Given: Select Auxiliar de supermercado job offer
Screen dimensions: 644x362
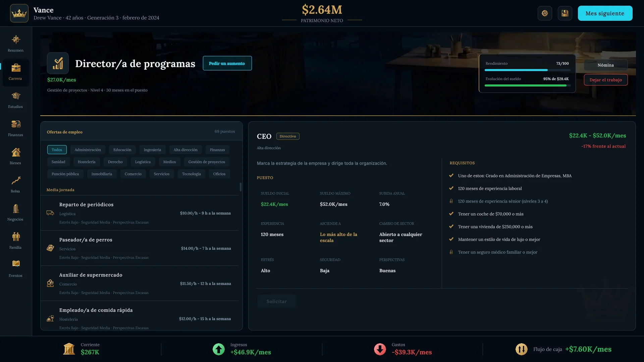Looking at the screenshot, I should 140,284.
